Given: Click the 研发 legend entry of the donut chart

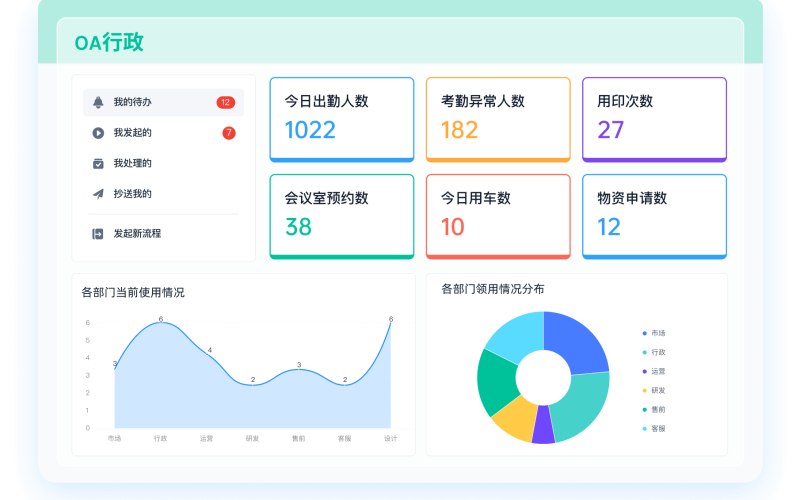Looking at the screenshot, I should [x=654, y=390].
